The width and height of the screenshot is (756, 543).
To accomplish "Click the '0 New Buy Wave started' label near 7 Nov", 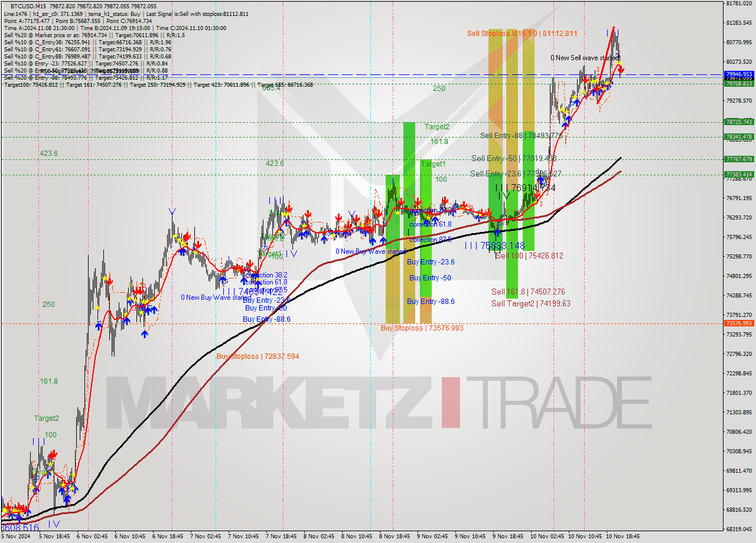I will pyautogui.click(x=216, y=297).
